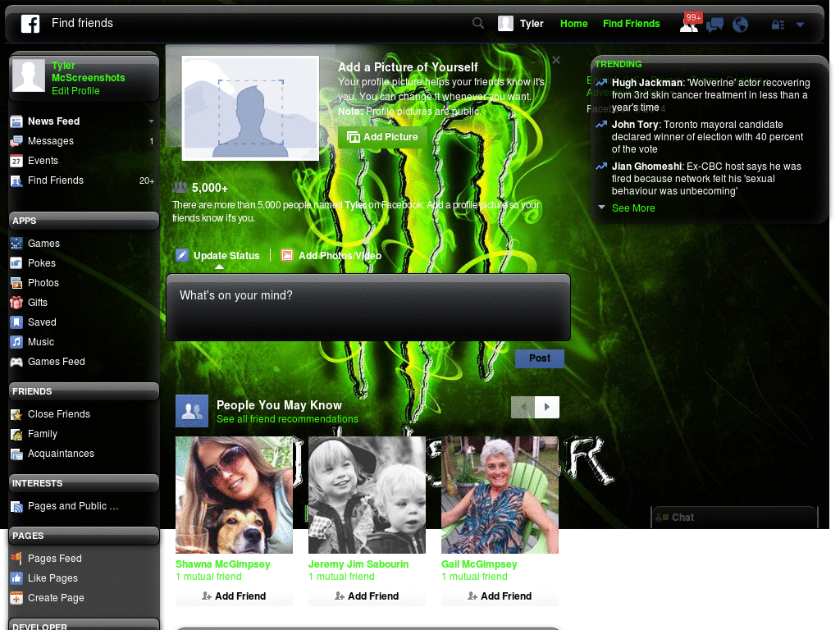Open Tyler McScreenshots profile link
Screen dimensions: 840x630
pos(88,71)
